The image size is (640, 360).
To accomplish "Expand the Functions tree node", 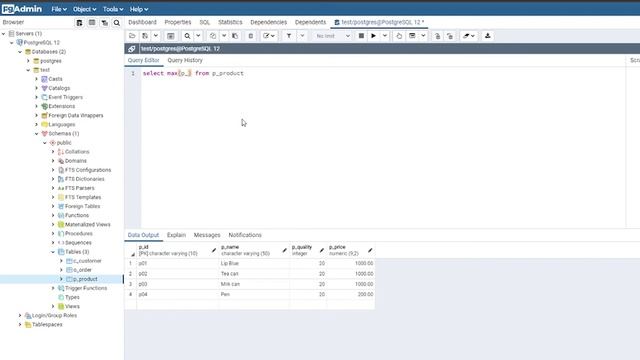I will click(x=53, y=215).
